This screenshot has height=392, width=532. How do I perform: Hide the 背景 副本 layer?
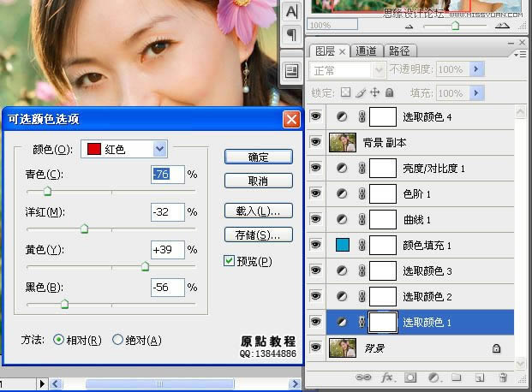314,142
